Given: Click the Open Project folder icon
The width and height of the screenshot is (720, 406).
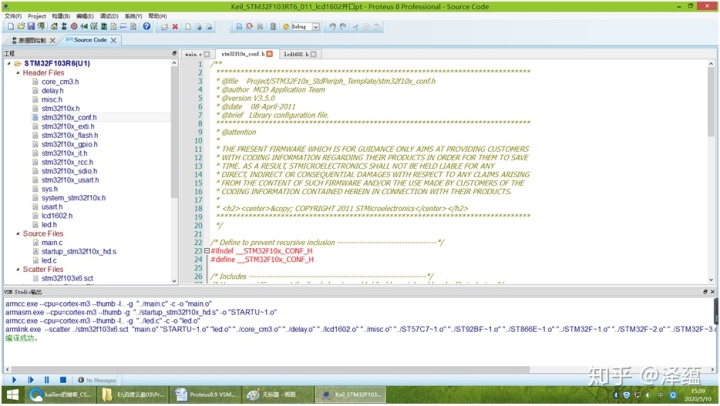Looking at the screenshot, I should click(x=21, y=27).
